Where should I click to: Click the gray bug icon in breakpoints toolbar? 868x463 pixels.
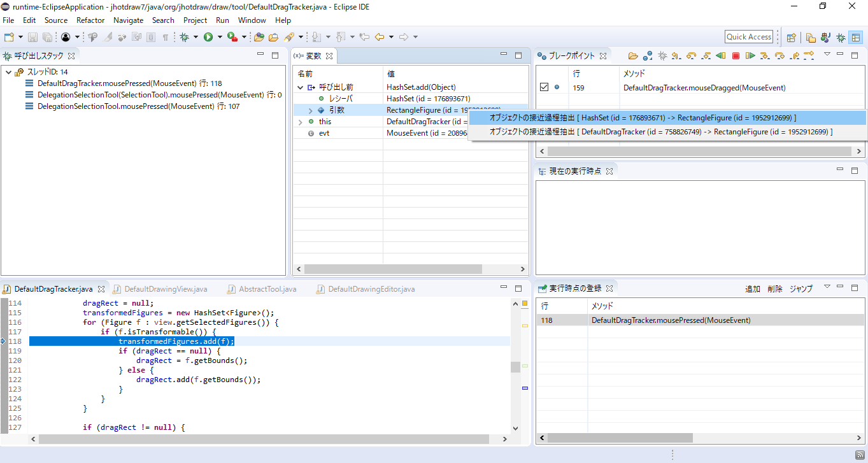click(662, 56)
